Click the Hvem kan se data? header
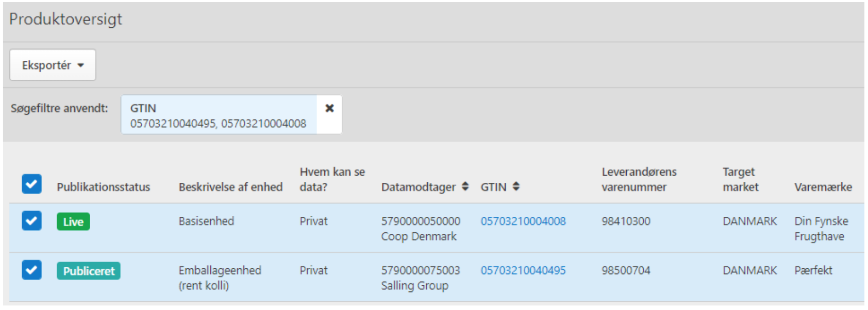868x310 pixels. click(332, 179)
